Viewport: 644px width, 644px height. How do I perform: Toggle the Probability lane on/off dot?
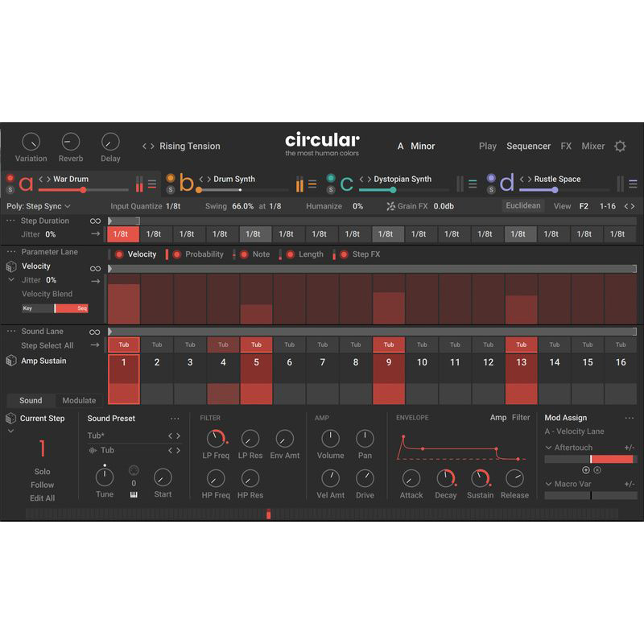(177, 254)
